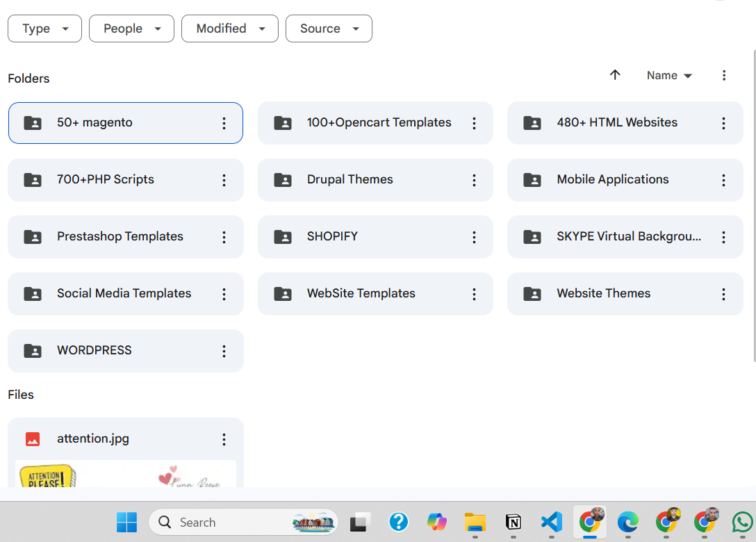
Task: Select the Website Themes folder
Action: tap(625, 294)
